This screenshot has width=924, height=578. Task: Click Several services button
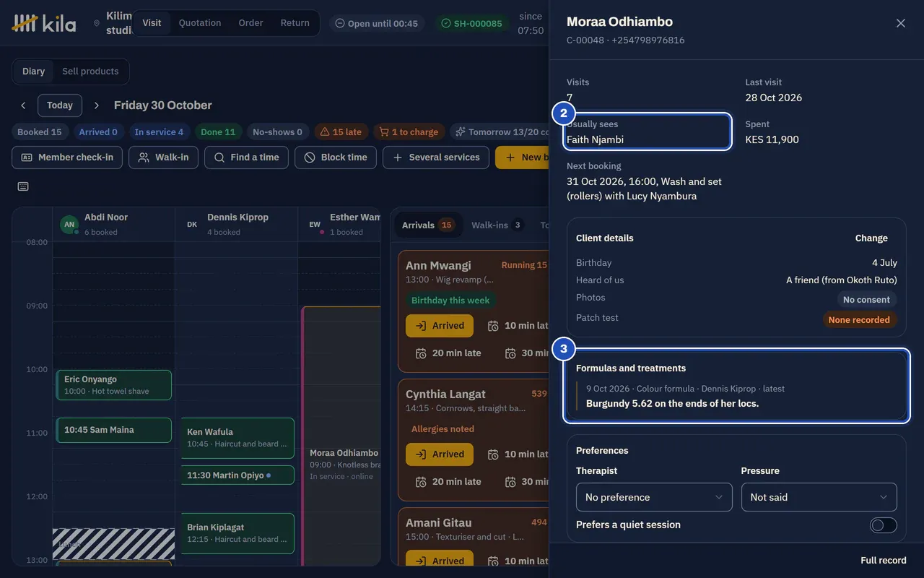coord(436,158)
